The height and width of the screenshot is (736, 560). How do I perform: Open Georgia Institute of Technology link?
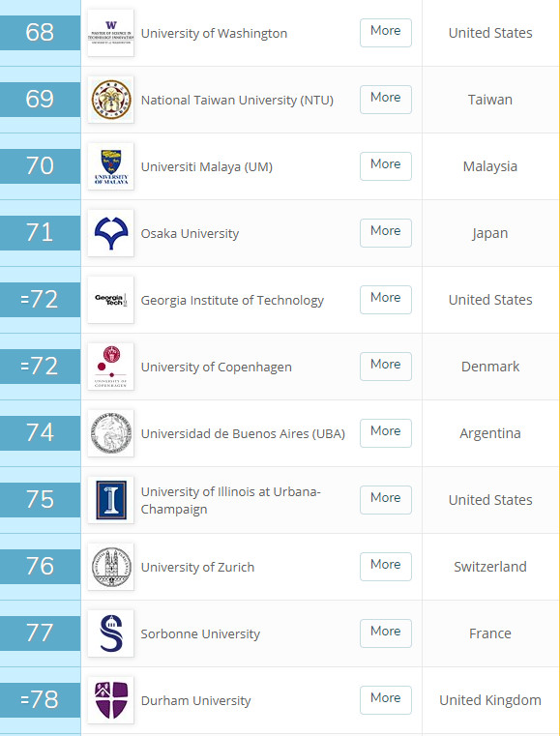[x=232, y=301]
